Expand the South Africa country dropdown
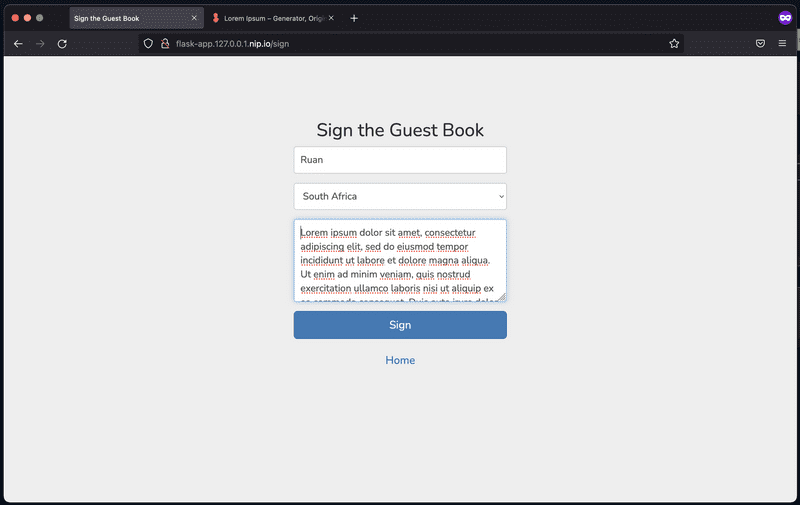Screen dimensions: 800x505 (x=400, y=196)
